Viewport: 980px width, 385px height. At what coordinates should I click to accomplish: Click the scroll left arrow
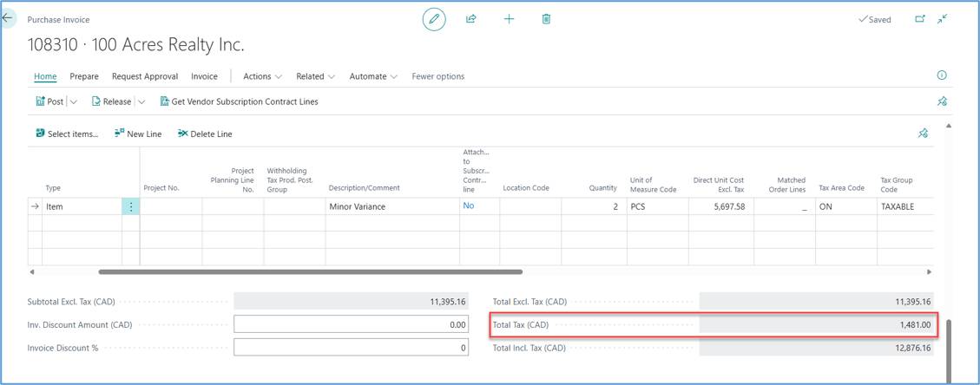32,272
